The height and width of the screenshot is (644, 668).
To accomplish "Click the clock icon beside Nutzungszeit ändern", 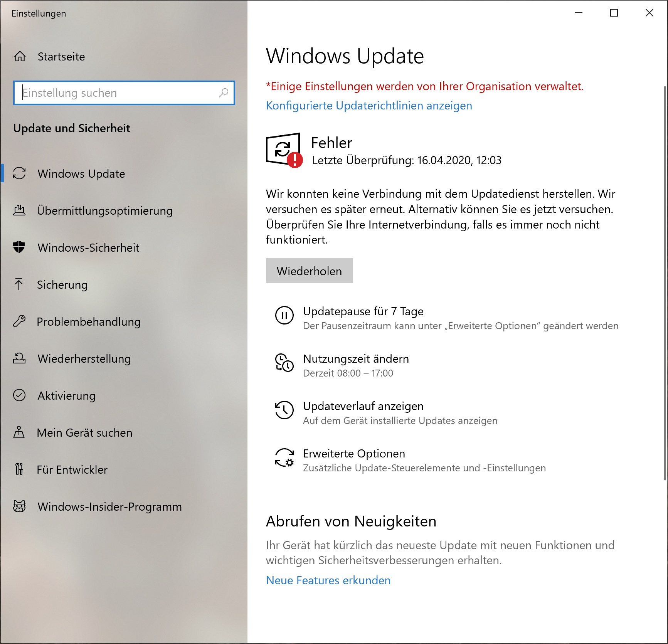I will point(284,363).
